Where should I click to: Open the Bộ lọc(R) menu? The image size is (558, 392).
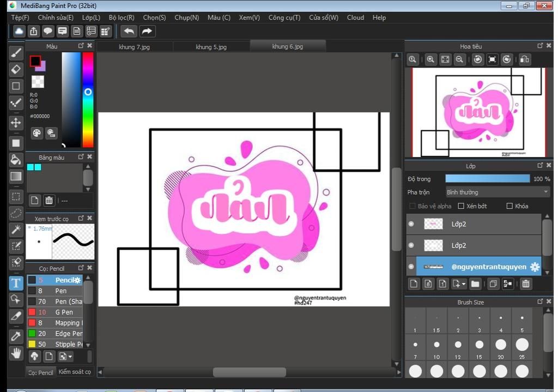point(122,17)
